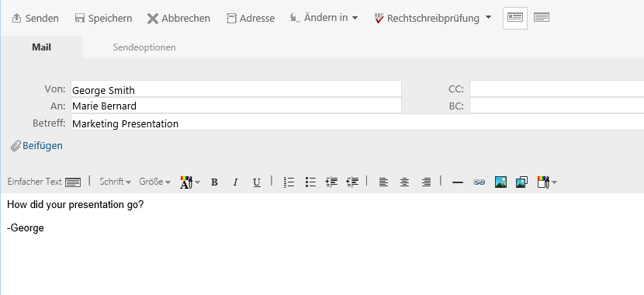
Task: Click the "-George" signature line
Action: pyautogui.click(x=26, y=228)
